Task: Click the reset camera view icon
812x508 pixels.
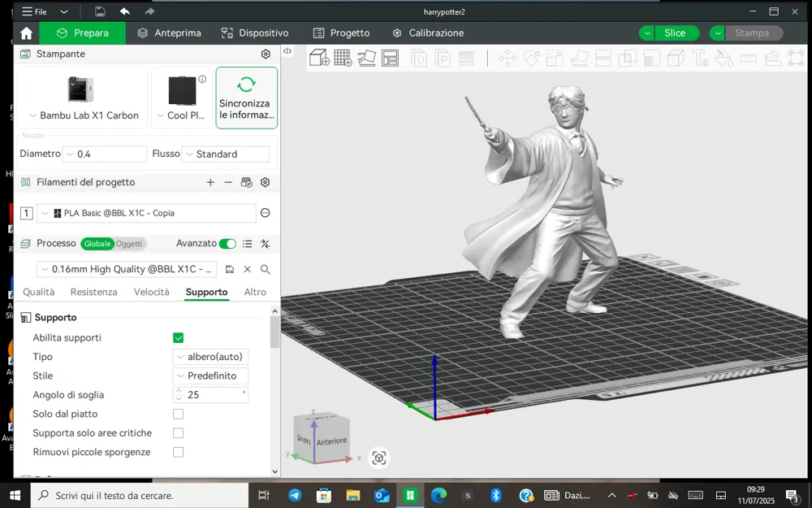Action: point(378,458)
